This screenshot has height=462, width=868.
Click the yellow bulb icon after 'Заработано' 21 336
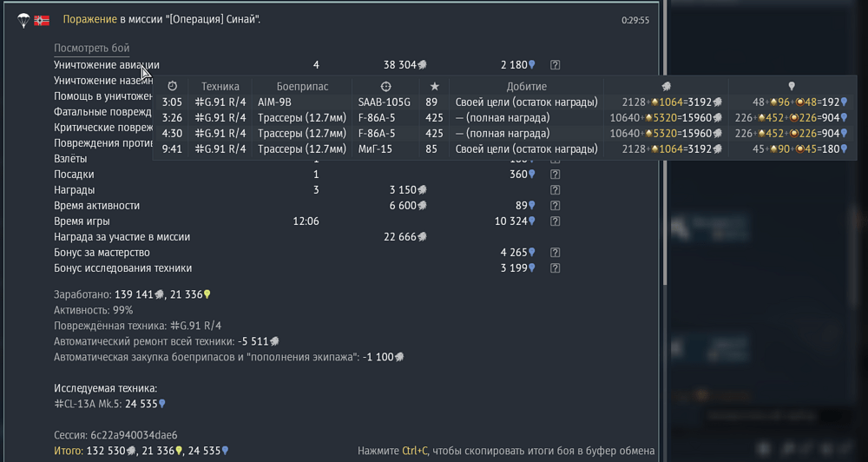click(207, 294)
